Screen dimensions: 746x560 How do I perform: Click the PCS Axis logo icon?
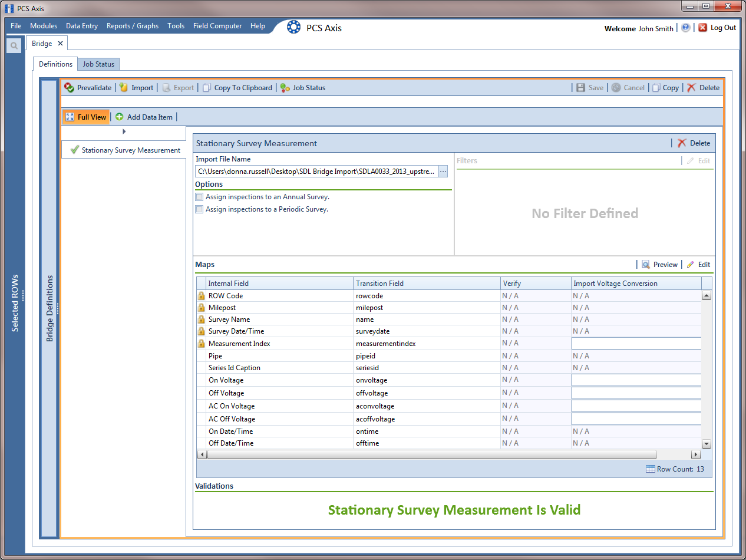coord(293,27)
